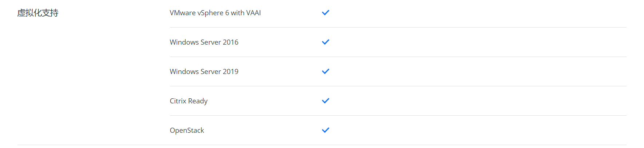Click the 支持 characters in the section heading
The width and height of the screenshot is (644, 148).
[x=50, y=13]
